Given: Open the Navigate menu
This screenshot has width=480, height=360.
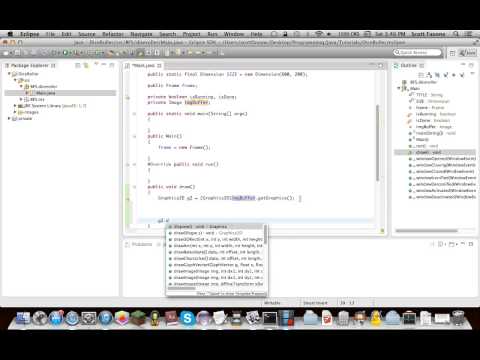Looking at the screenshot, I should coord(141,34).
